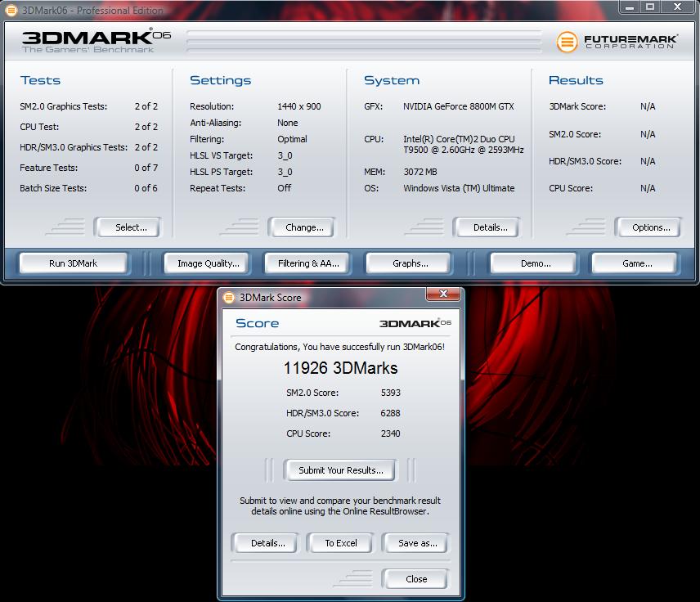Image resolution: width=700 pixels, height=602 pixels.
Task: Click the Close button in Score dialog
Action: [416, 579]
